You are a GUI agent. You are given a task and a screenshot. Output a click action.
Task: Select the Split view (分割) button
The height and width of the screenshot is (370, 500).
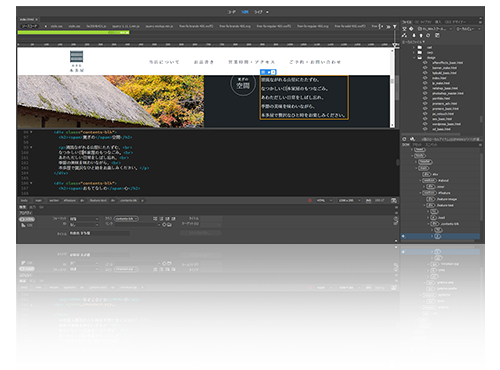pyautogui.click(x=245, y=12)
